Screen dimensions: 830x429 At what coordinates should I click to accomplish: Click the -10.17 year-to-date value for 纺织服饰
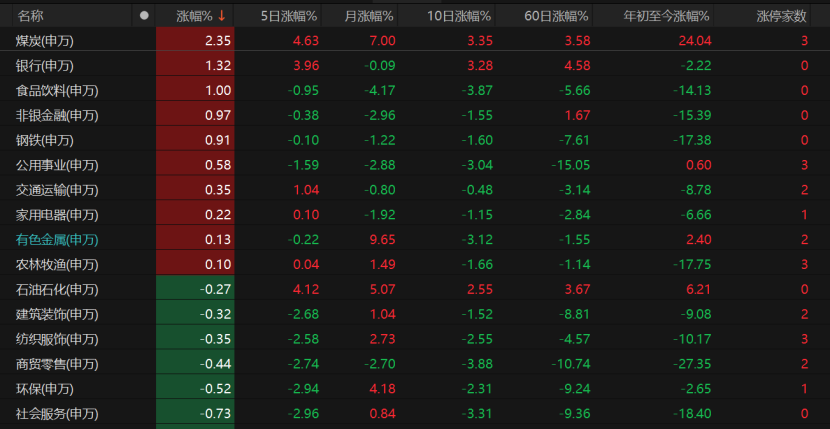tap(692, 339)
